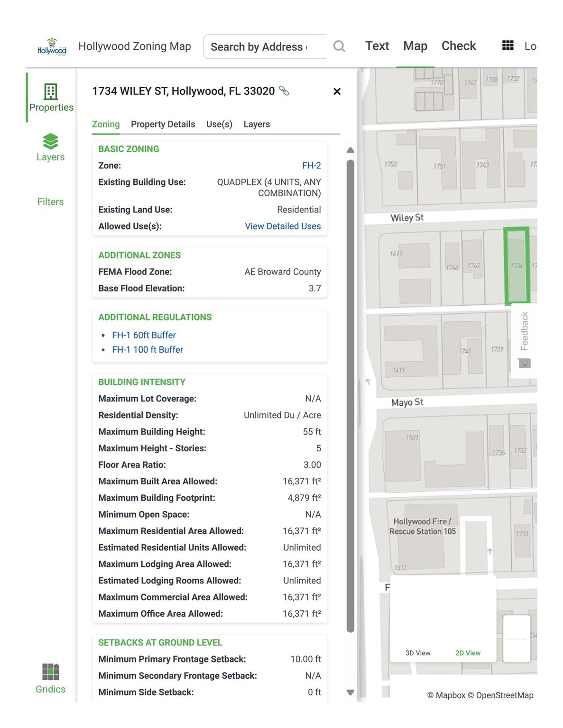The width and height of the screenshot is (563, 728).
Task: Open the apps grid menu icon
Action: (x=508, y=45)
